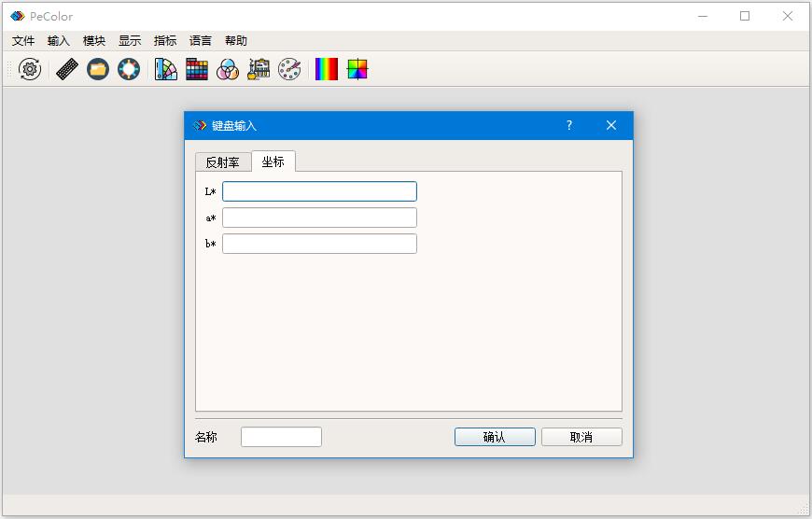Close the PeColor main window
This screenshot has height=519, width=812.
click(x=787, y=16)
